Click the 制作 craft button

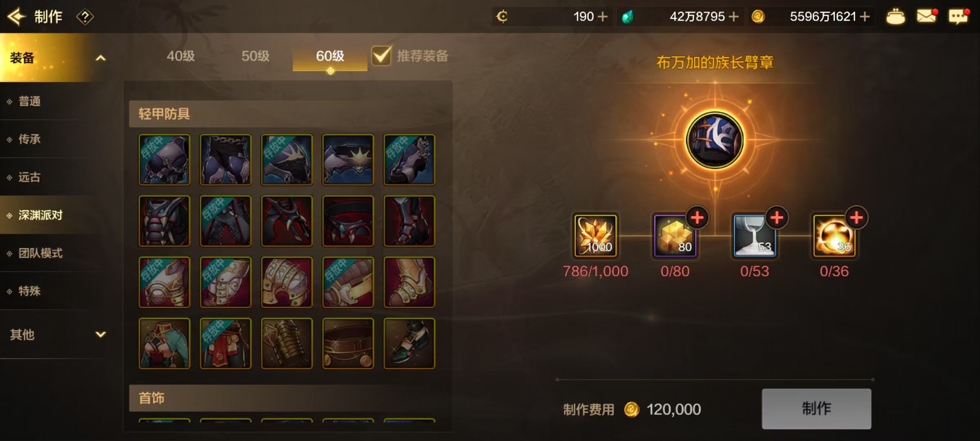pyautogui.click(x=816, y=409)
